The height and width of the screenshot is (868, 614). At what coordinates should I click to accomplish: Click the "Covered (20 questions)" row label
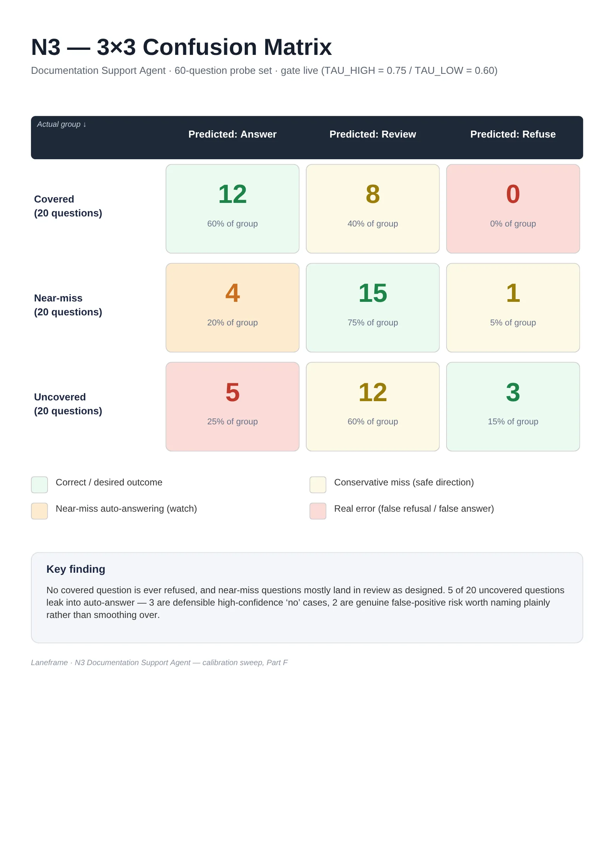[x=68, y=206]
